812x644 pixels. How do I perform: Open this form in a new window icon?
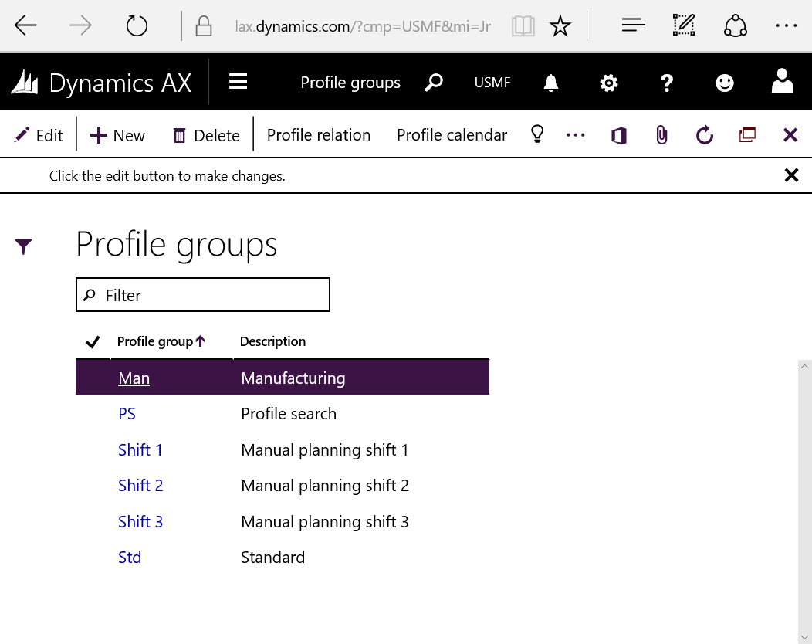coord(747,134)
